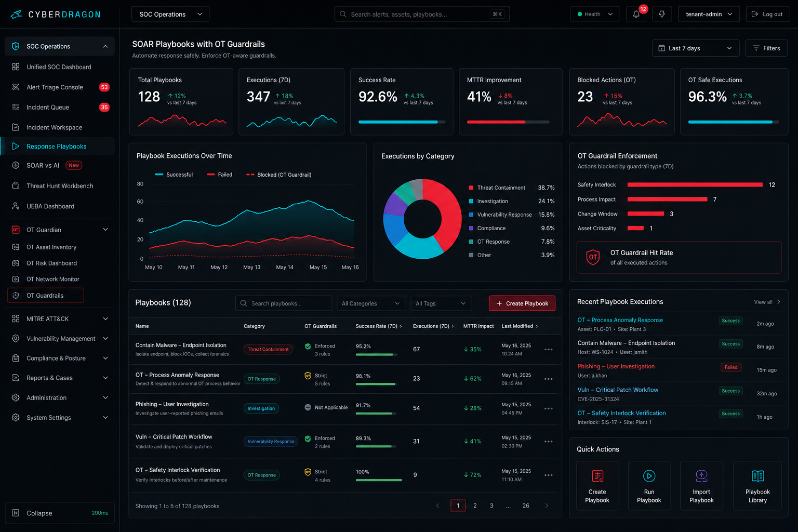Open the Filters button

click(766, 48)
